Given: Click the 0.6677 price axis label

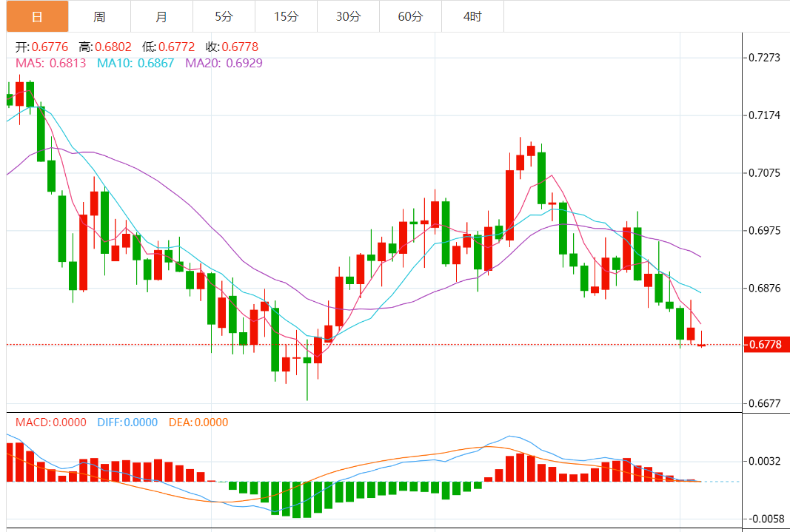Looking at the screenshot, I should (x=764, y=403).
